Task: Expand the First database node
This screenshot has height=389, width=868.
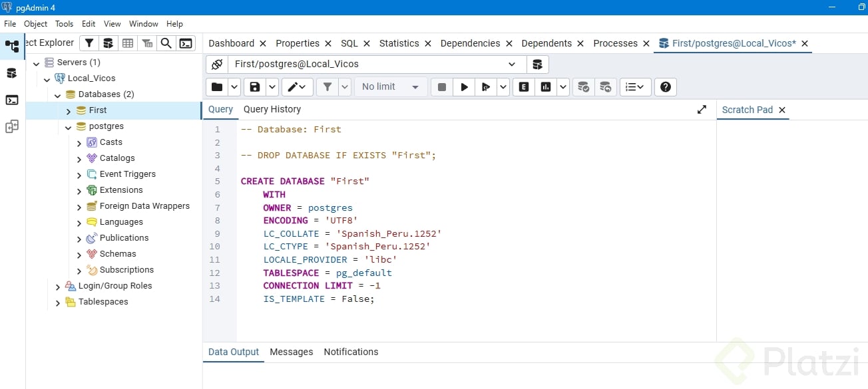Action: click(x=69, y=111)
